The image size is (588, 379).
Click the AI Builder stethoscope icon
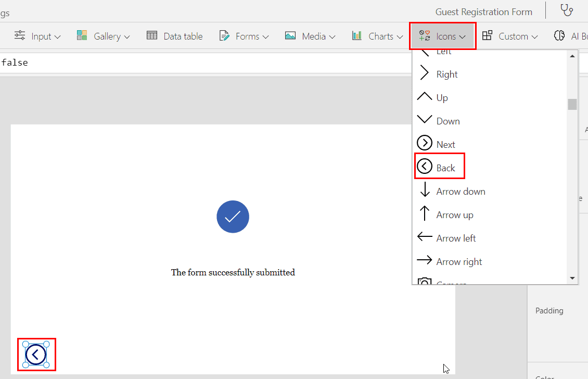tap(559, 36)
